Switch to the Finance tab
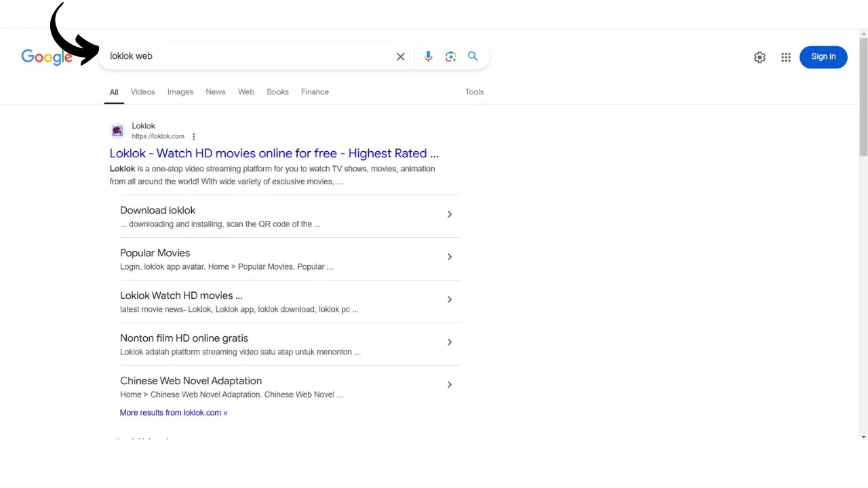Image resolution: width=868 pixels, height=488 pixels. click(315, 92)
